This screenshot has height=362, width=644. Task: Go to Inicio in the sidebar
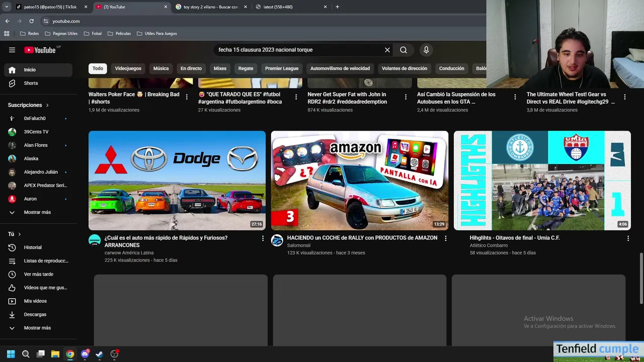[x=38, y=70]
